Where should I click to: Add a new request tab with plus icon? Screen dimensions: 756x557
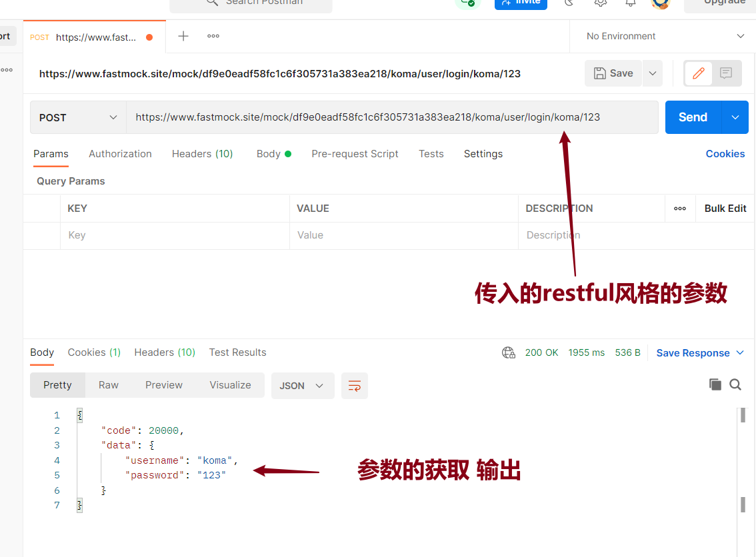[x=183, y=36]
